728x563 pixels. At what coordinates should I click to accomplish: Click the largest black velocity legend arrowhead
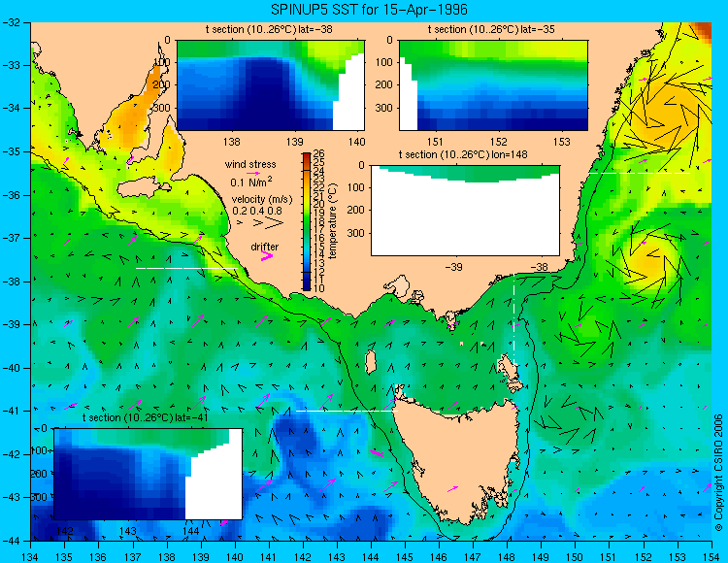tap(274, 223)
